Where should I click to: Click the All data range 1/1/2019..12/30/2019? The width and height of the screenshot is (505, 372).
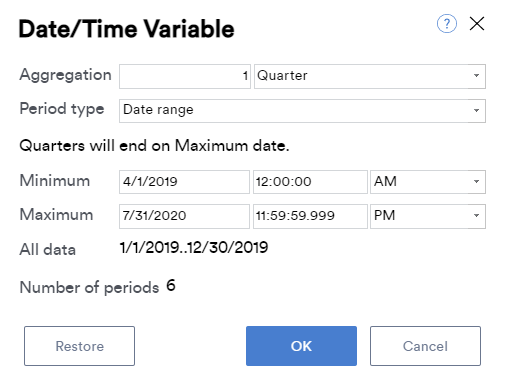pyautogui.click(x=194, y=248)
